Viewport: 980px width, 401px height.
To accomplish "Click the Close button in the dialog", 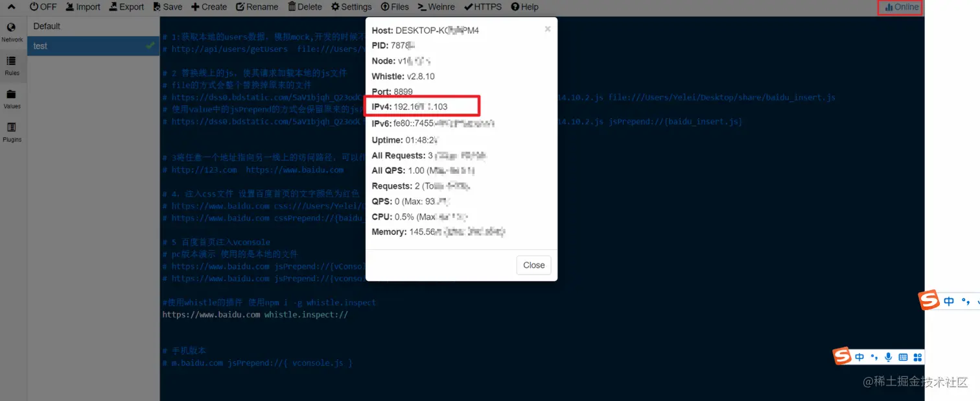I will click(533, 265).
